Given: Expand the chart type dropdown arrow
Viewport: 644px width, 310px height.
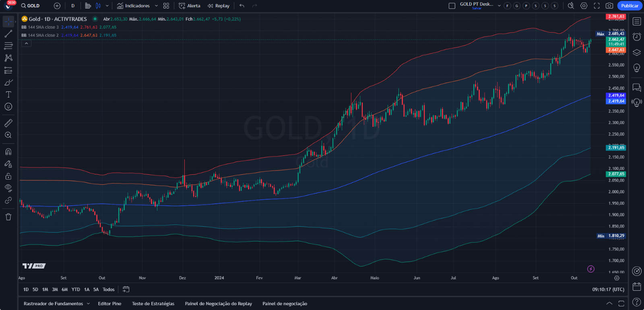Looking at the screenshot, I should 107,6.
